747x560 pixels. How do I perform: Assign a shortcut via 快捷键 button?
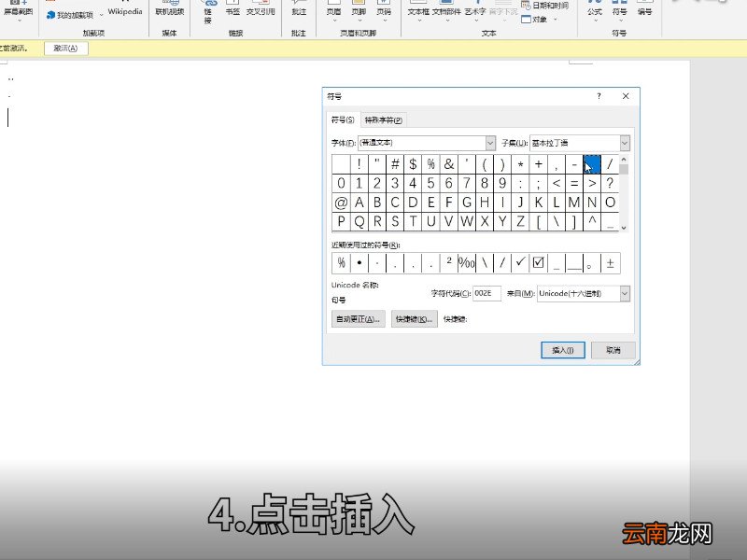click(x=413, y=317)
